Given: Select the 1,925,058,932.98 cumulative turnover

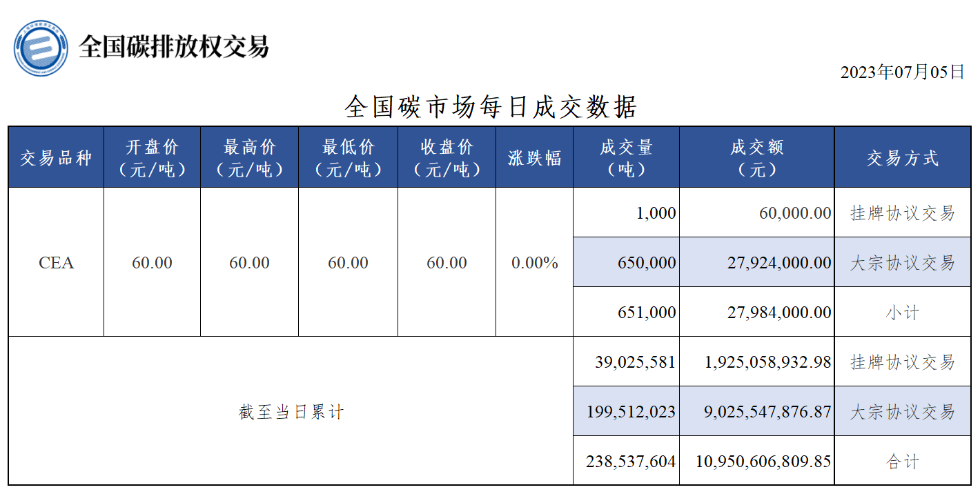Looking at the screenshot, I should (757, 362).
